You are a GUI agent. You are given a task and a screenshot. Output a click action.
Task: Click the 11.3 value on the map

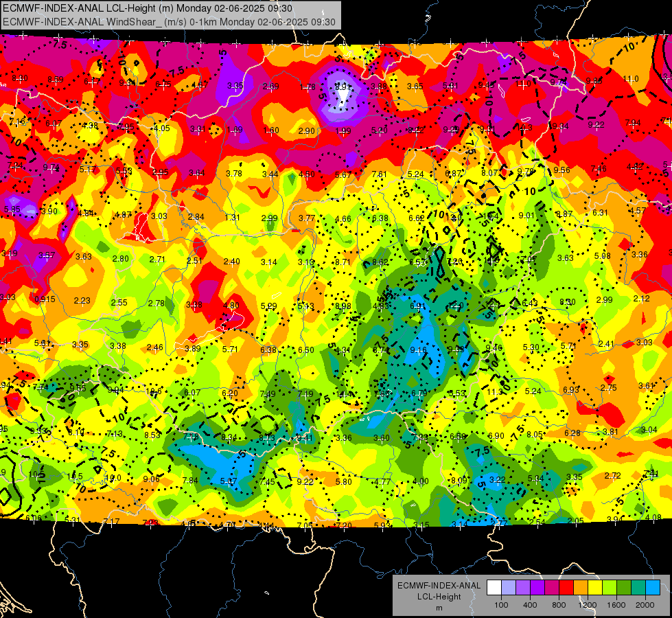tap(495, 392)
